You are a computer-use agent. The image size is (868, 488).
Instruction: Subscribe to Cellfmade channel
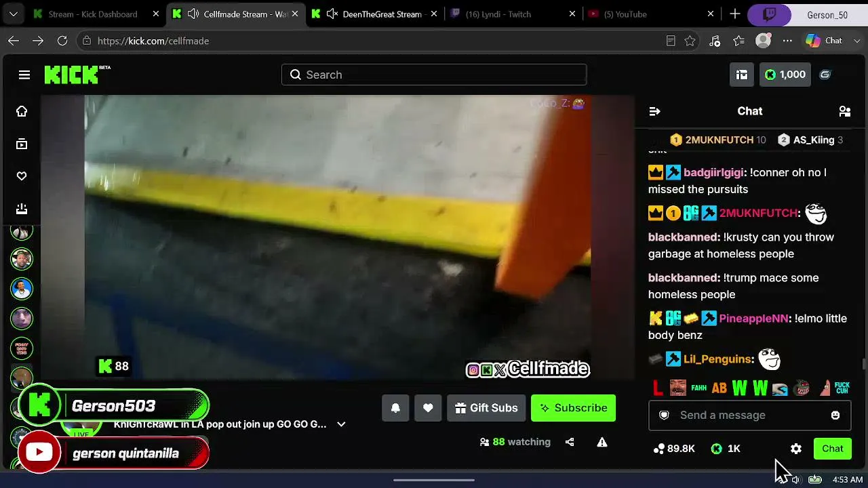[x=573, y=408]
